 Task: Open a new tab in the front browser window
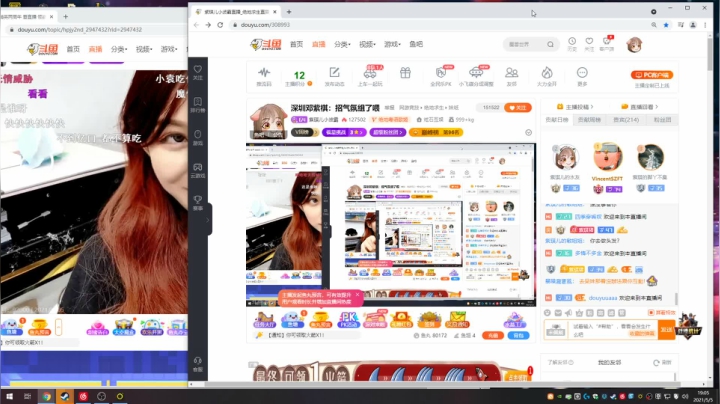289,11
